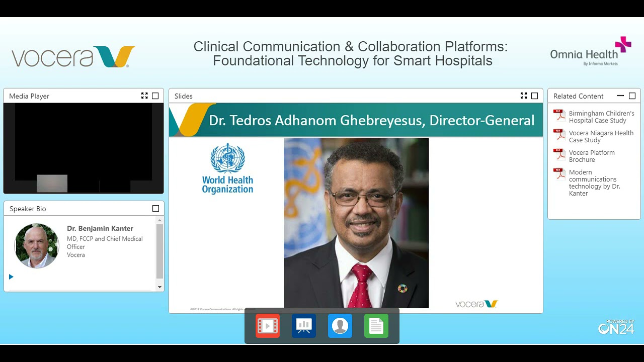The width and height of the screenshot is (644, 362).
Task: Click the webinar title heading text
Action: click(351, 54)
